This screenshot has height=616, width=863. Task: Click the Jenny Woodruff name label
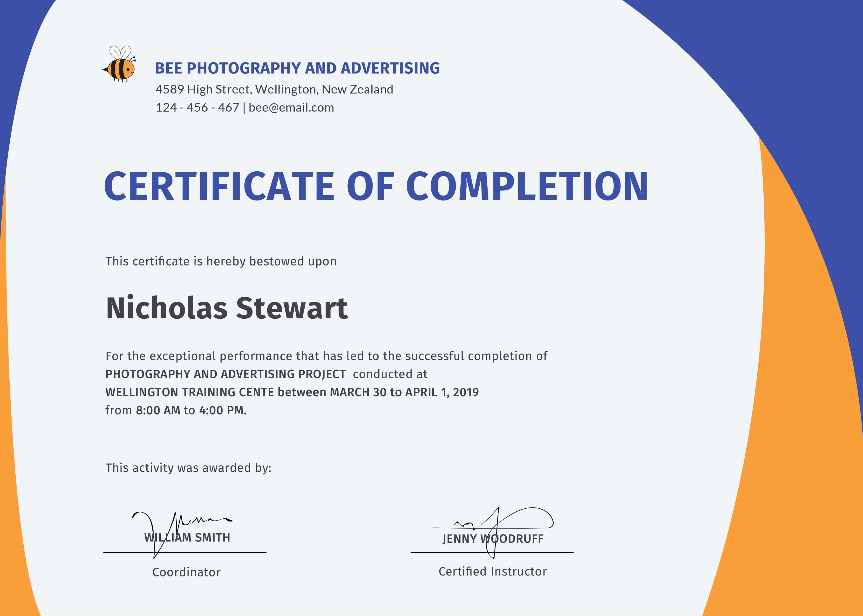[x=493, y=539]
